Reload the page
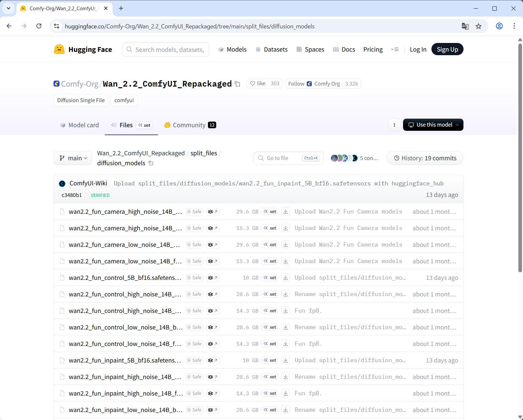523x420 pixels. (x=39, y=26)
